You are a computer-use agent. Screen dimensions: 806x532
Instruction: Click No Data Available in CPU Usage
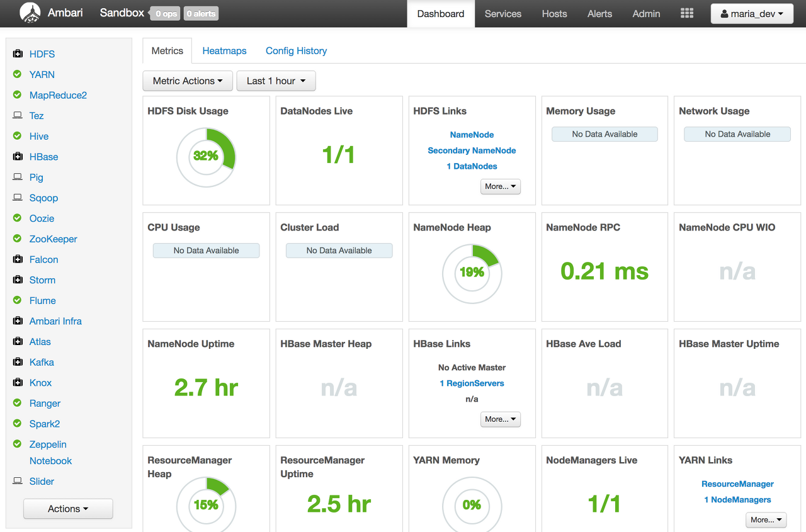206,251
